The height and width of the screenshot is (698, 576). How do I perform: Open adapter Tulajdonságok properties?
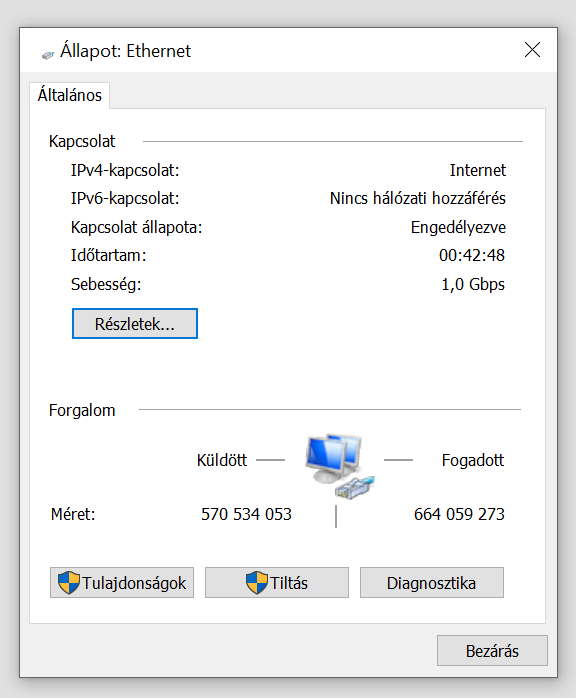click(122, 582)
